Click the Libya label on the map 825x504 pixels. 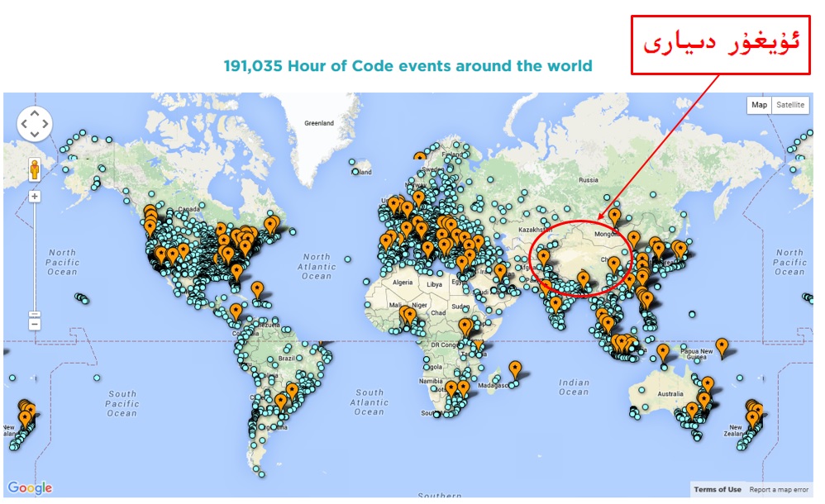coord(434,284)
